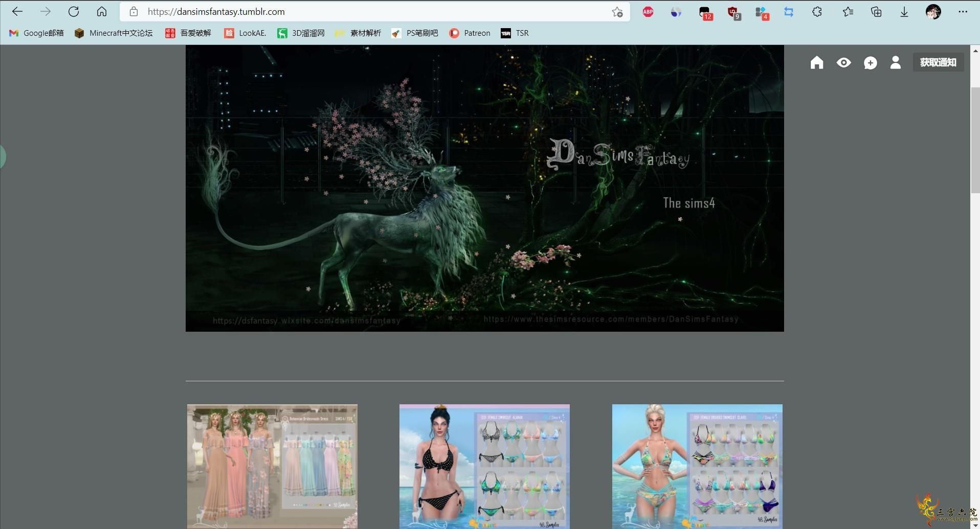The height and width of the screenshot is (529, 980).
Task: Open the Google邮箱 bookmark
Action: coord(36,33)
